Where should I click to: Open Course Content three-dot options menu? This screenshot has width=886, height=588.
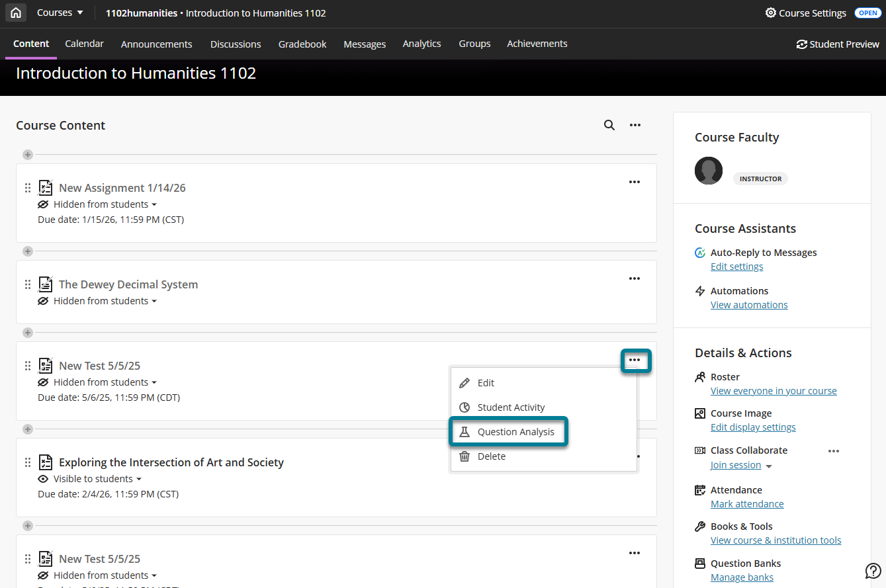635,125
